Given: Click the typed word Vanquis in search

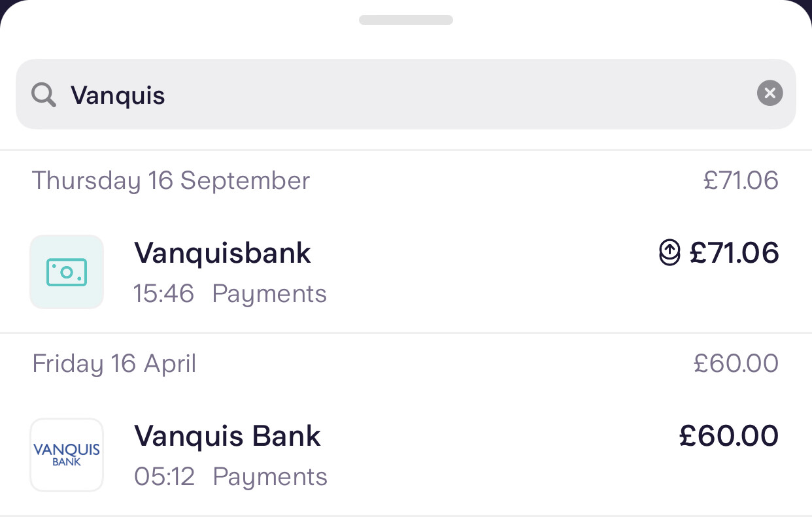Looking at the screenshot, I should (118, 95).
